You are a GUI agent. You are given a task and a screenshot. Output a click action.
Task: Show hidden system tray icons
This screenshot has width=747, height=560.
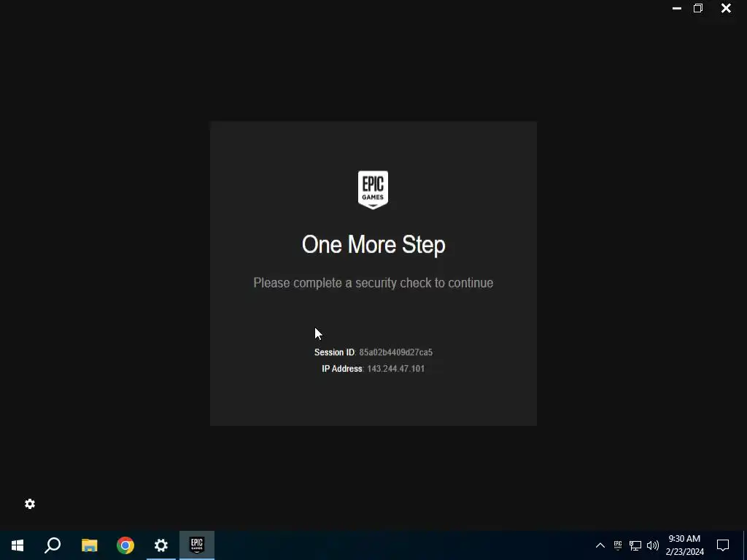600,545
